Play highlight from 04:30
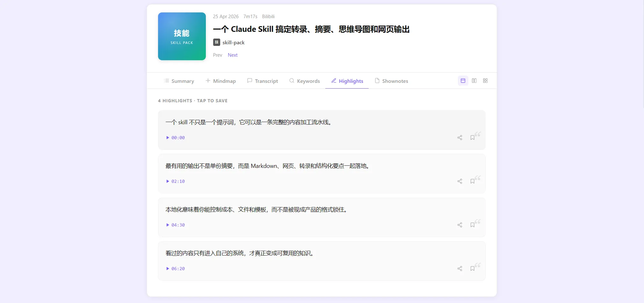This screenshot has height=303, width=644. coord(175,225)
